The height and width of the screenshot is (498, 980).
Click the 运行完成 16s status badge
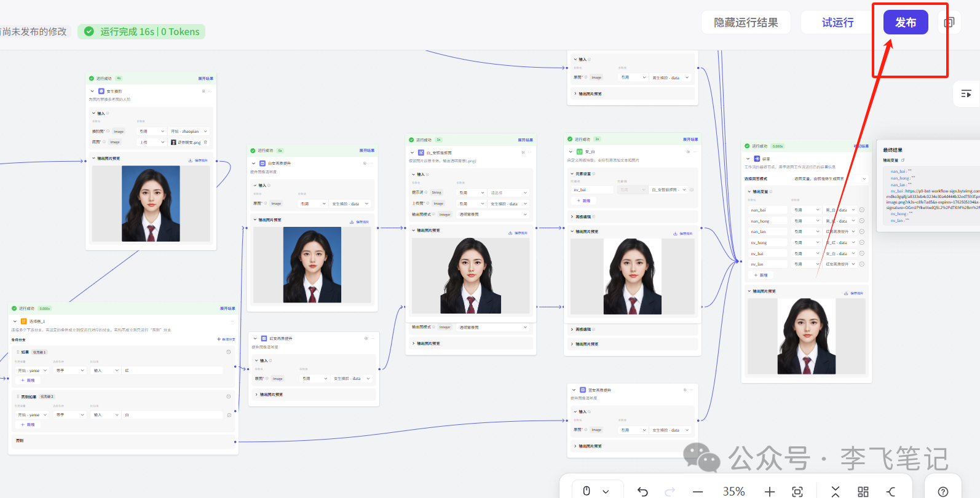[141, 31]
